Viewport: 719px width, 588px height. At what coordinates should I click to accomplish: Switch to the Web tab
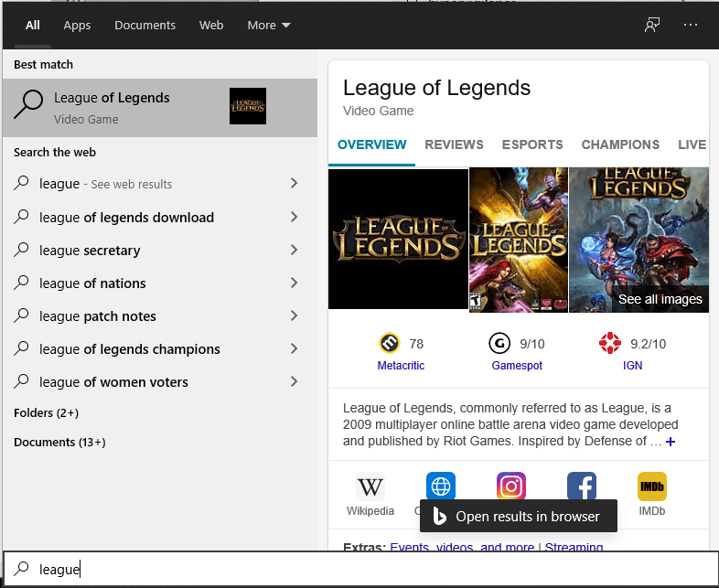pyautogui.click(x=211, y=25)
